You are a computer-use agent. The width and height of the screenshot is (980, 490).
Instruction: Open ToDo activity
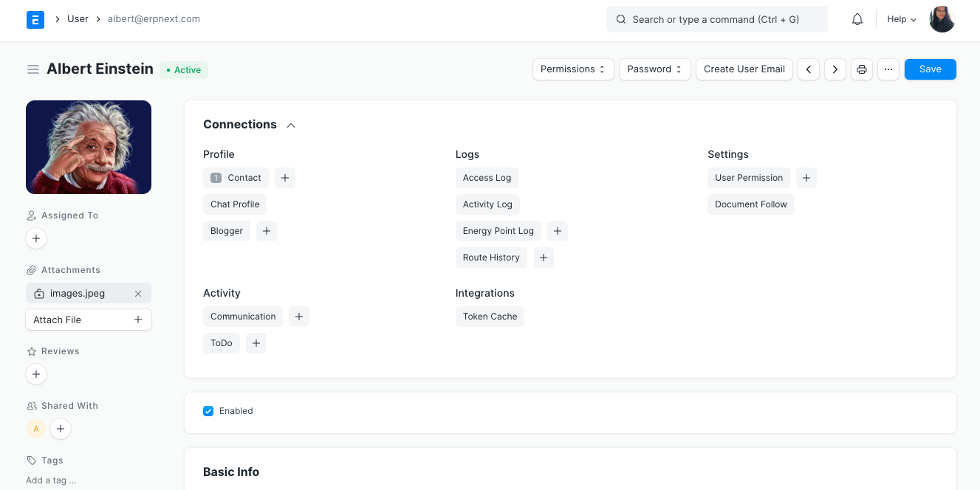(222, 343)
